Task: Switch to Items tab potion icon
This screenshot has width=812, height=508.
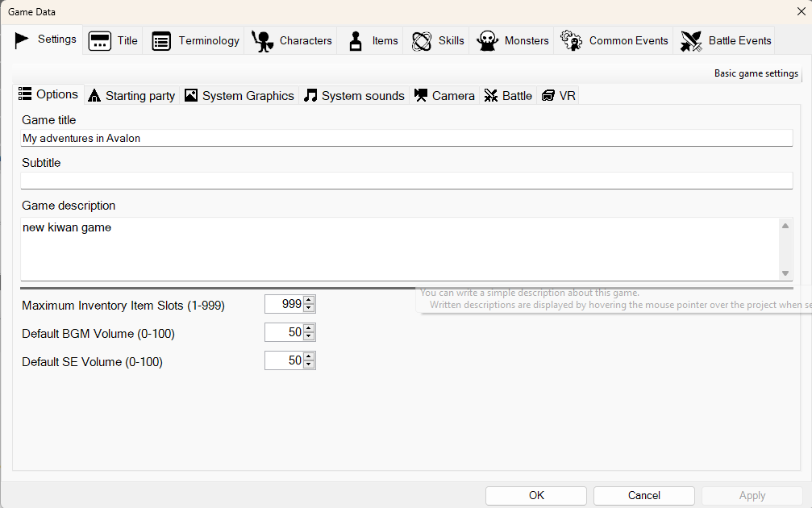Action: pos(373,41)
